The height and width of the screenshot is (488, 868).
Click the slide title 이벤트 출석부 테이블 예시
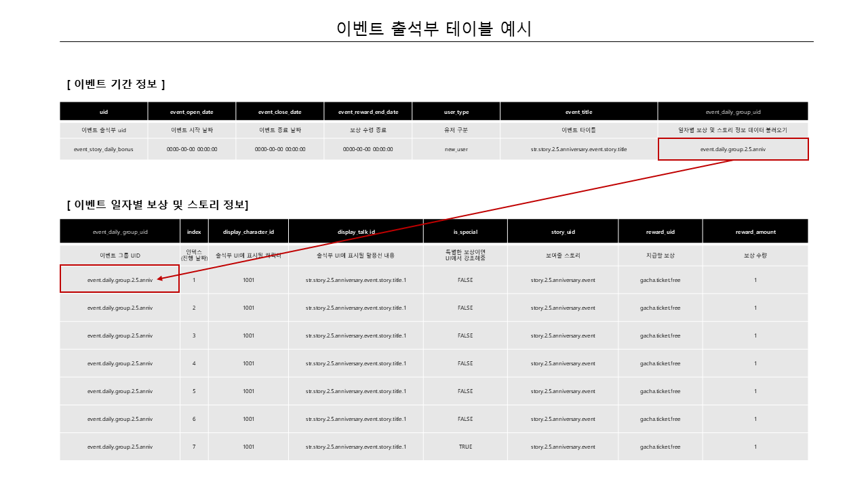434,28
